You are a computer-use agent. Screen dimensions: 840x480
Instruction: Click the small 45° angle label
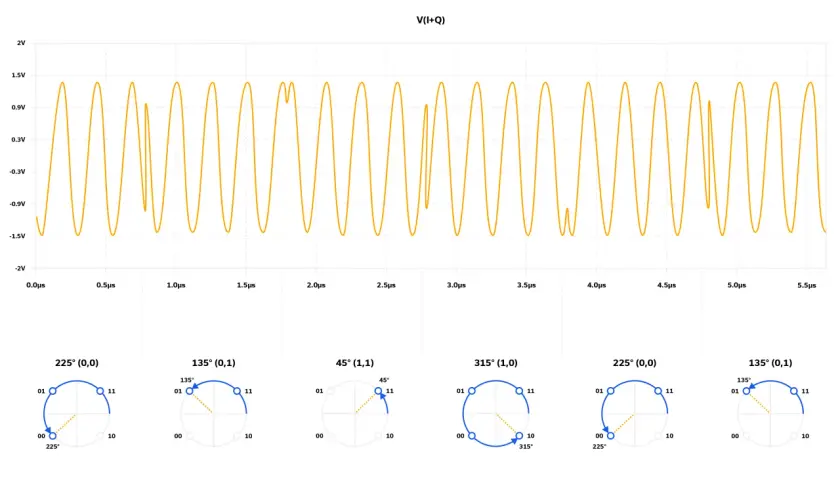tap(384, 380)
